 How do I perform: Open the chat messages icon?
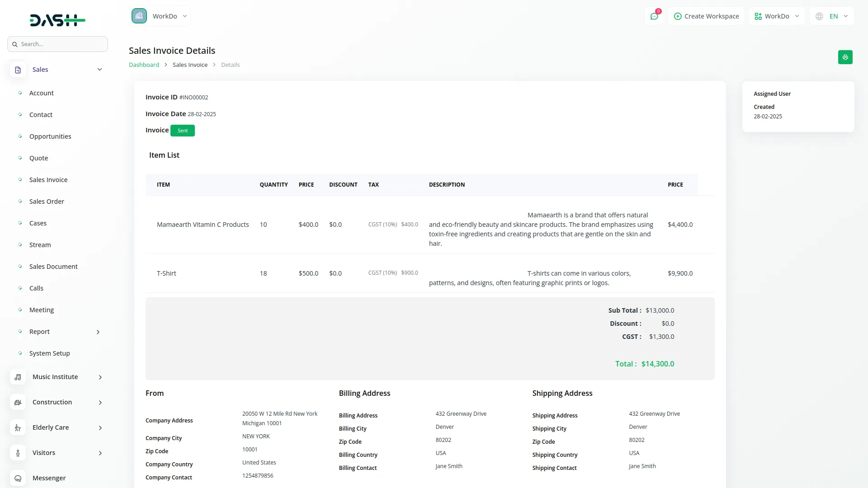pyautogui.click(x=654, y=16)
